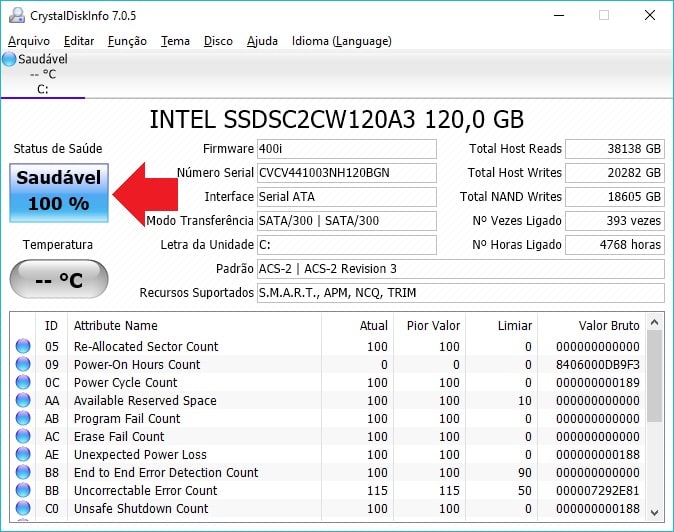Select the Uncorrectable Error Count row
This screenshot has width=674, height=532.
328,490
